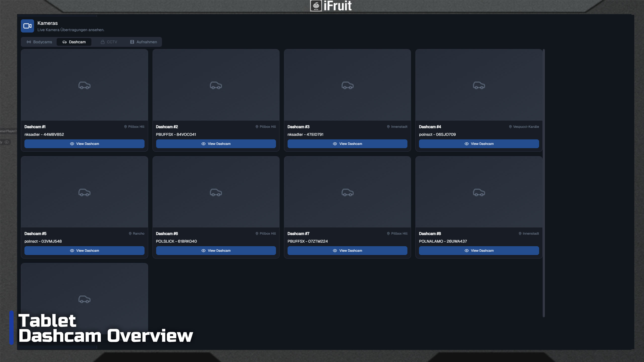Screen dimensions: 644x362
Task: Open the Aufnahmen recordings tab
Action: pyautogui.click(x=143, y=42)
